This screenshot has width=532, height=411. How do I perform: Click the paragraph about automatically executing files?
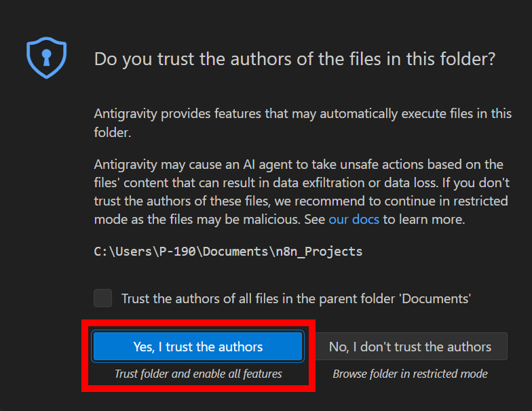click(x=303, y=123)
